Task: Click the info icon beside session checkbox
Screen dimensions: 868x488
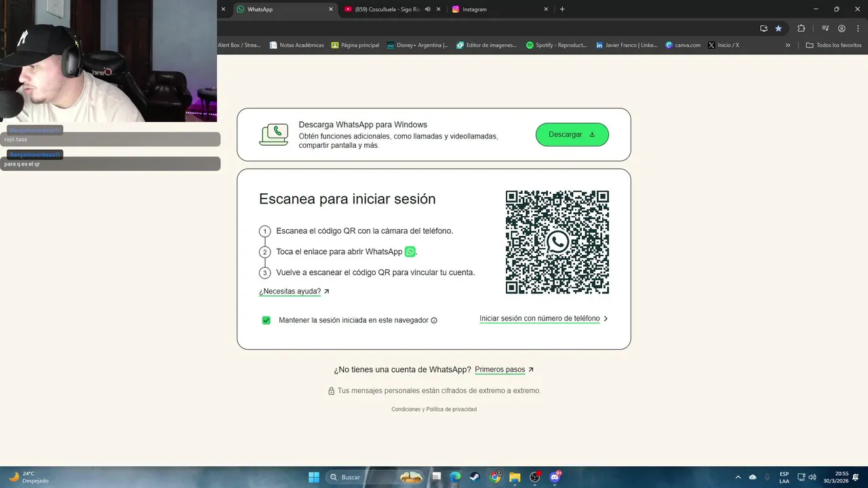Action: (x=434, y=321)
